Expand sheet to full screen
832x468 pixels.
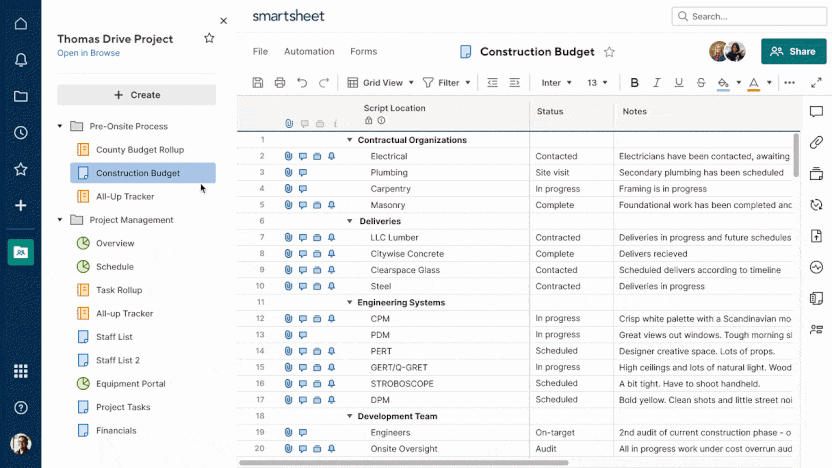coord(816,82)
